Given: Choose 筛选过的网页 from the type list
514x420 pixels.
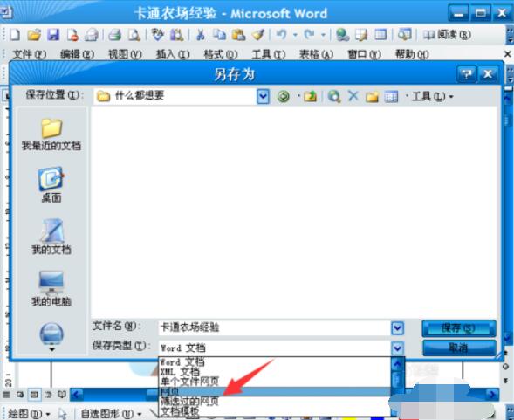Looking at the screenshot, I should [275, 401].
